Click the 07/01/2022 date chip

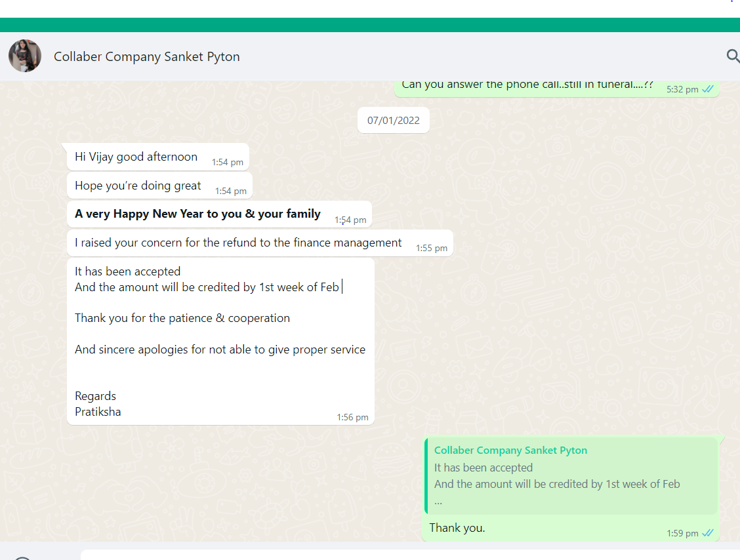click(x=393, y=121)
